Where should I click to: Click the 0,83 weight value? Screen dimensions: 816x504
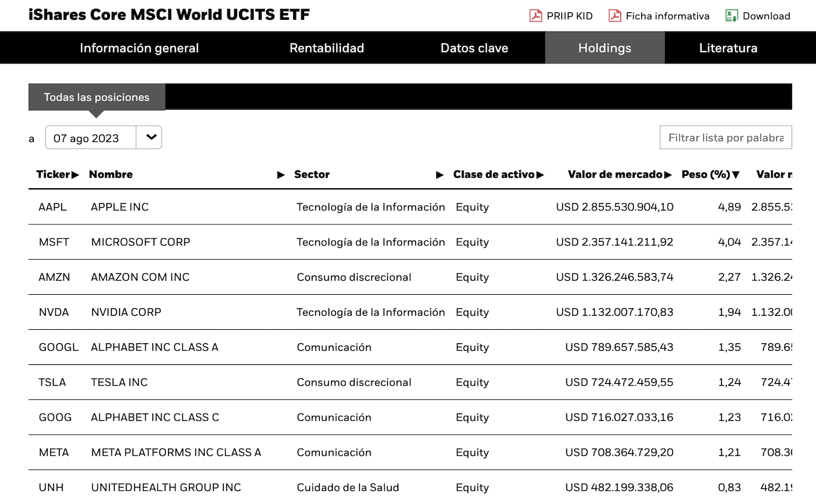pyautogui.click(x=729, y=487)
